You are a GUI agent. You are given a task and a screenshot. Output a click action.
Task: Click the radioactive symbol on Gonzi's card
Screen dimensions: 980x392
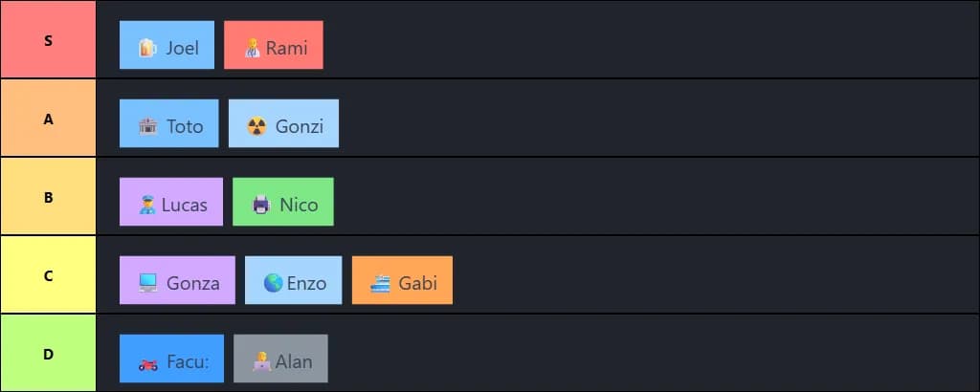[x=256, y=126]
